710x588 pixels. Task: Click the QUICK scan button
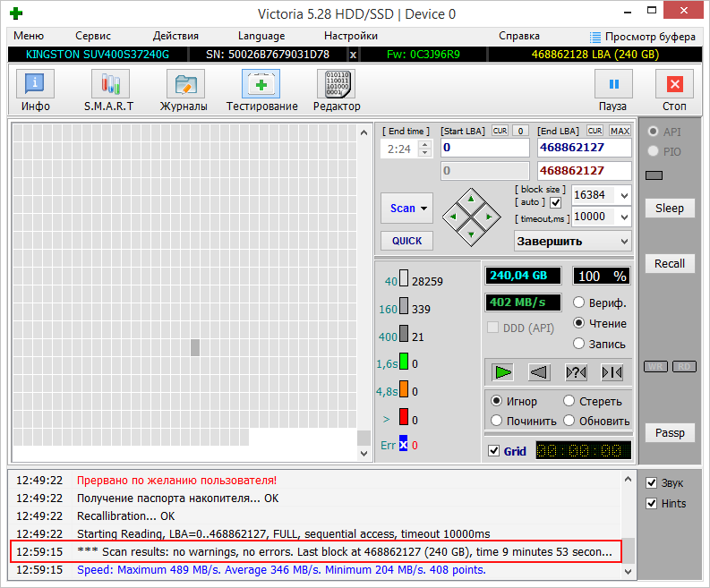point(406,241)
